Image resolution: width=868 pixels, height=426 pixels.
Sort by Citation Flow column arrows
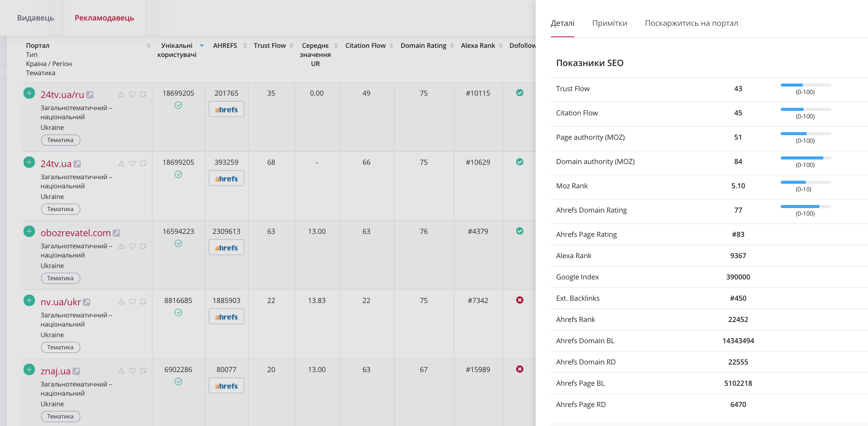point(392,46)
